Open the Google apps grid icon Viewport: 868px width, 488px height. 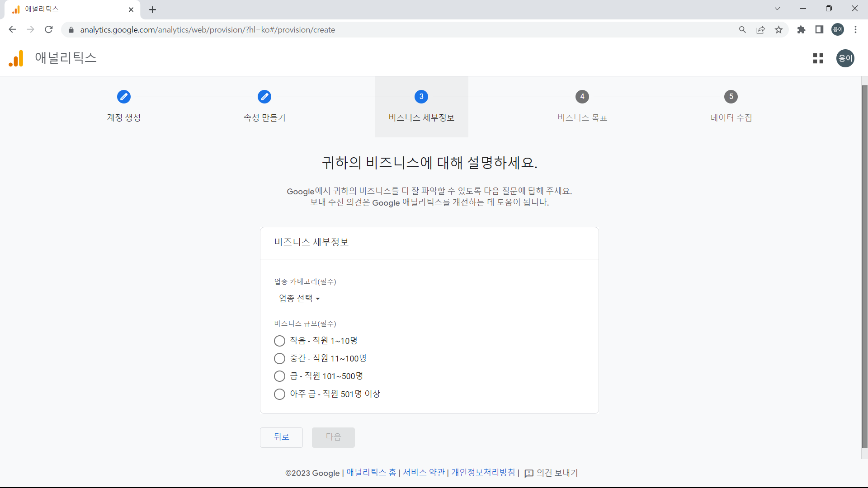coord(818,58)
